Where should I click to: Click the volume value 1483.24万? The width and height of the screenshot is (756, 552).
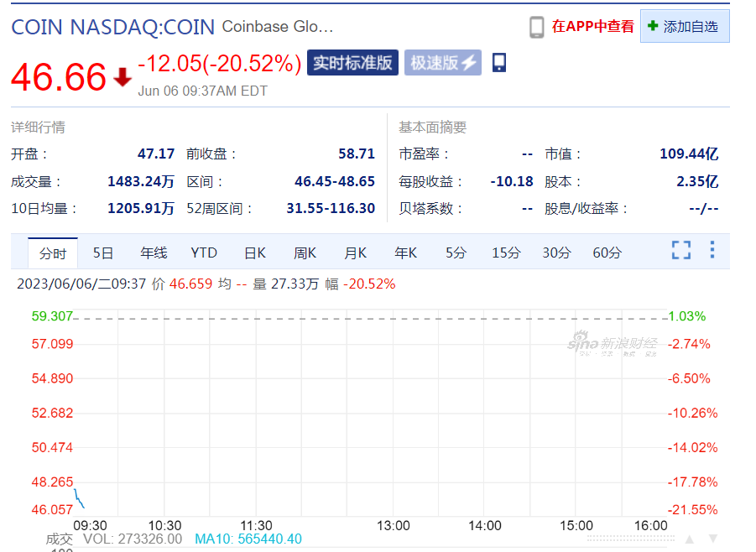point(141,182)
